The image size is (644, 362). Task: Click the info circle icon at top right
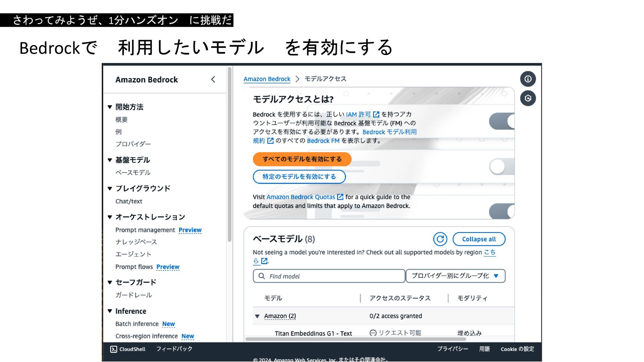pyautogui.click(x=528, y=79)
